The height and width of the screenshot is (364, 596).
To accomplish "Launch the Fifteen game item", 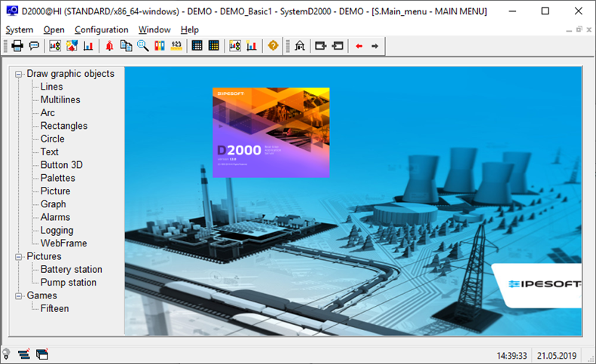I will (x=54, y=308).
